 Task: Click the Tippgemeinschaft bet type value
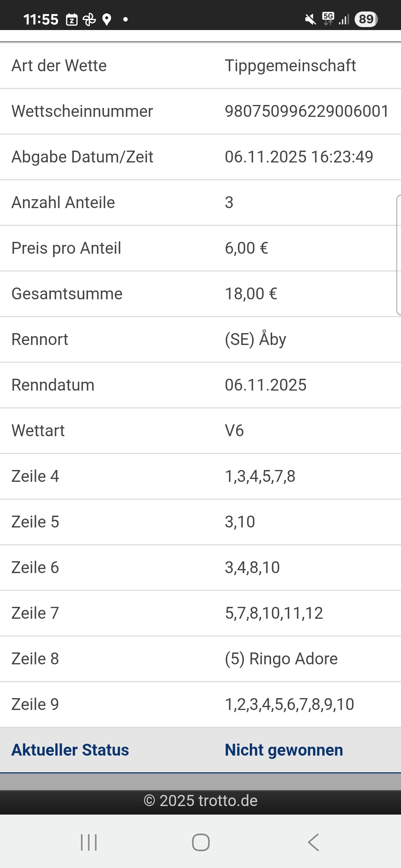[x=290, y=66]
